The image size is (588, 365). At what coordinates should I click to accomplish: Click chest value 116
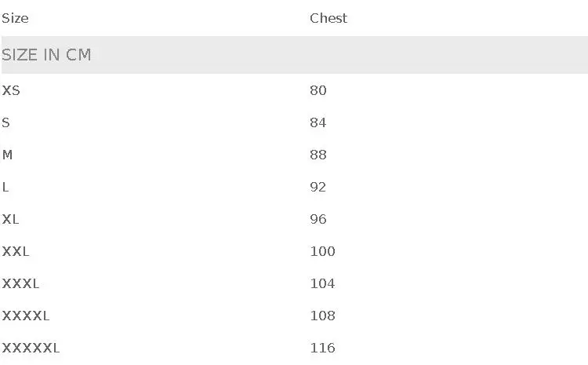click(322, 348)
